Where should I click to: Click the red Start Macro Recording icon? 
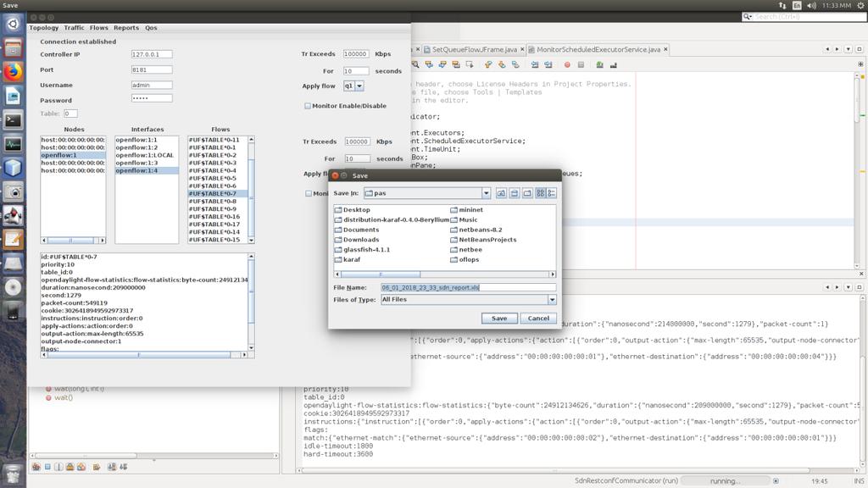pyautogui.click(x=567, y=64)
